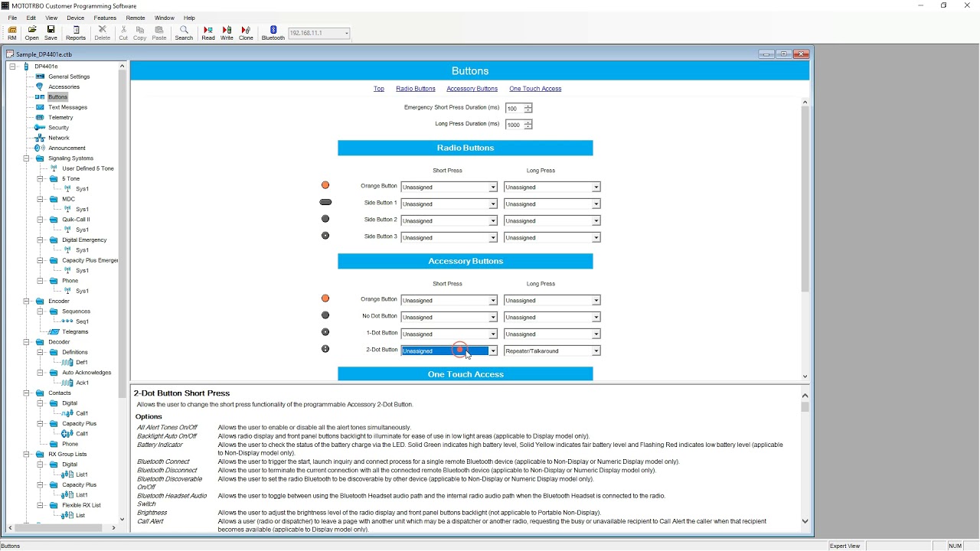
Task: Open Search from the toolbar
Action: (x=184, y=33)
